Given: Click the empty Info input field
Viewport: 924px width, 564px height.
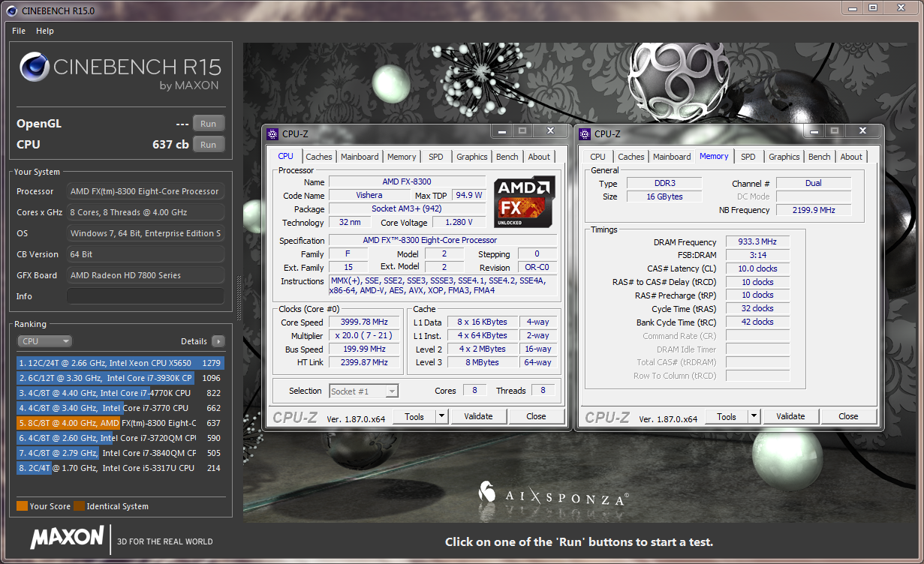Looking at the screenshot, I should click(146, 296).
